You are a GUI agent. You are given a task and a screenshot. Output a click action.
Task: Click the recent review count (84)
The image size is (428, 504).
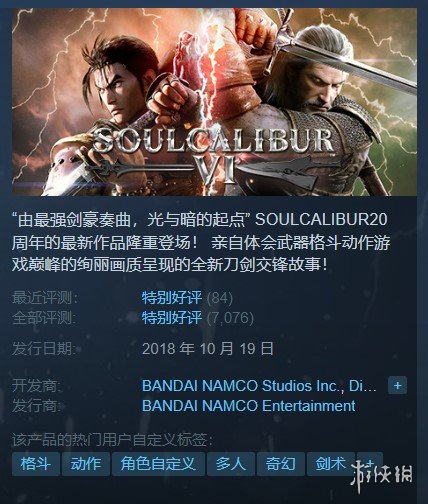[220, 298]
